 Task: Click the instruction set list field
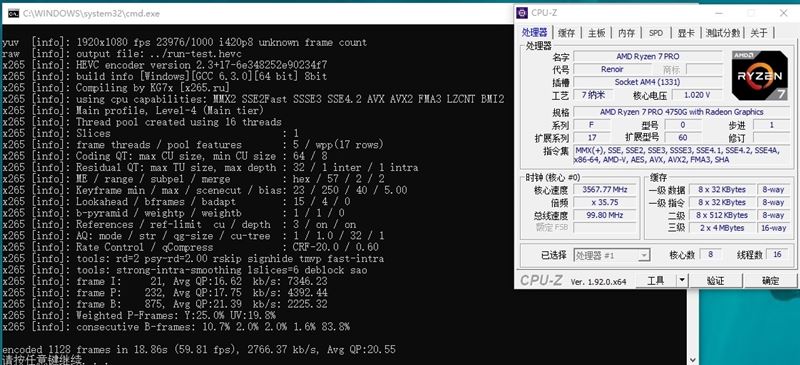(x=682, y=155)
